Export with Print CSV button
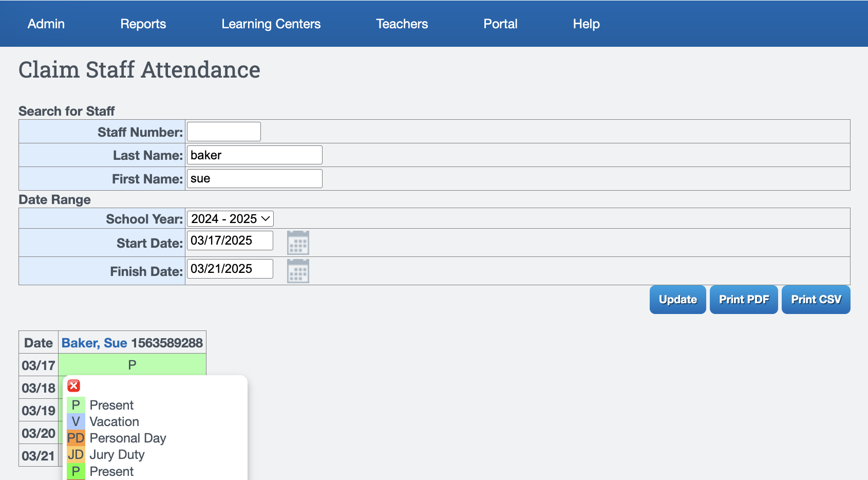 (x=816, y=300)
